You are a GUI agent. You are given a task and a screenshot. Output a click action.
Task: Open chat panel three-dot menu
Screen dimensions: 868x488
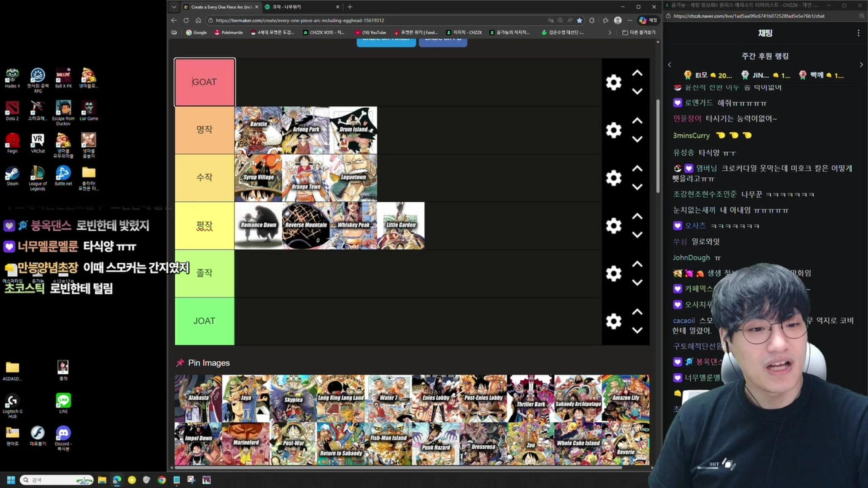click(x=858, y=33)
